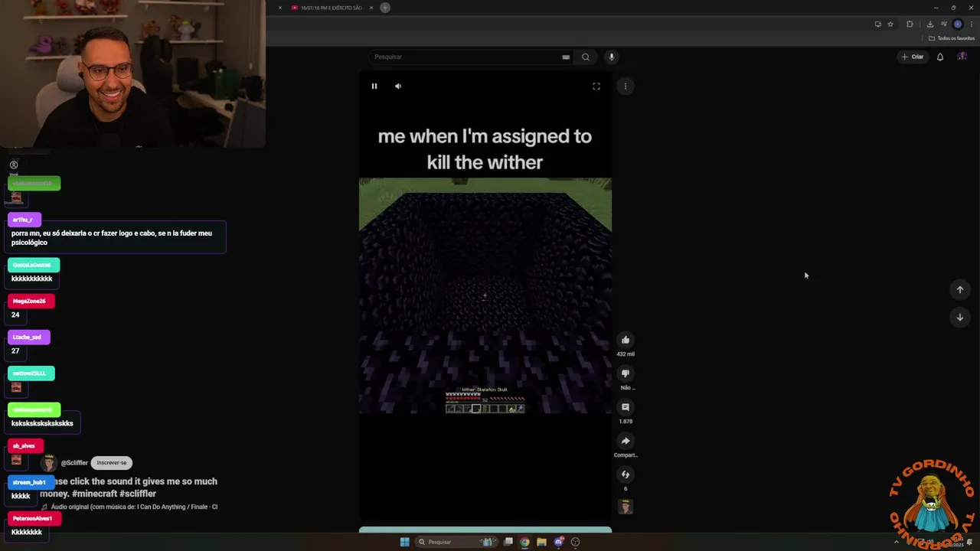Click the taskbar Pesquisar search box
Image resolution: width=980 pixels, height=551 pixels.
coord(456,542)
